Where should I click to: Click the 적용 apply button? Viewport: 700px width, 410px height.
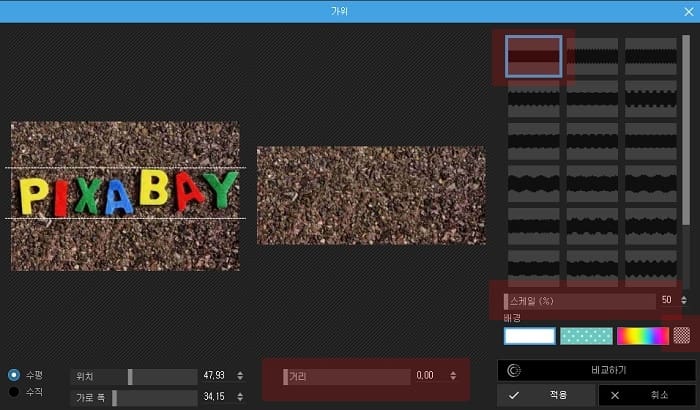click(546, 395)
